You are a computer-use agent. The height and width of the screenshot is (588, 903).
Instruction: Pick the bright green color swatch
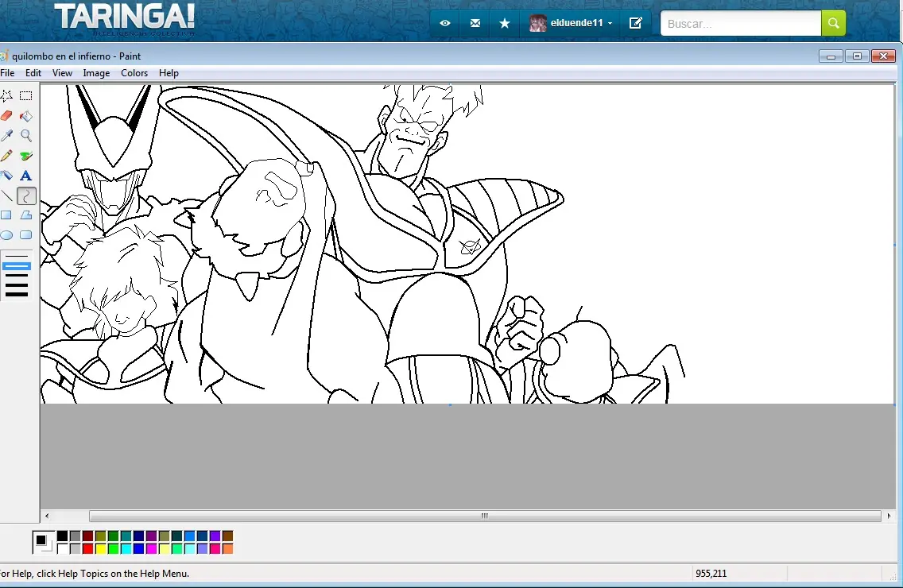[114, 549]
